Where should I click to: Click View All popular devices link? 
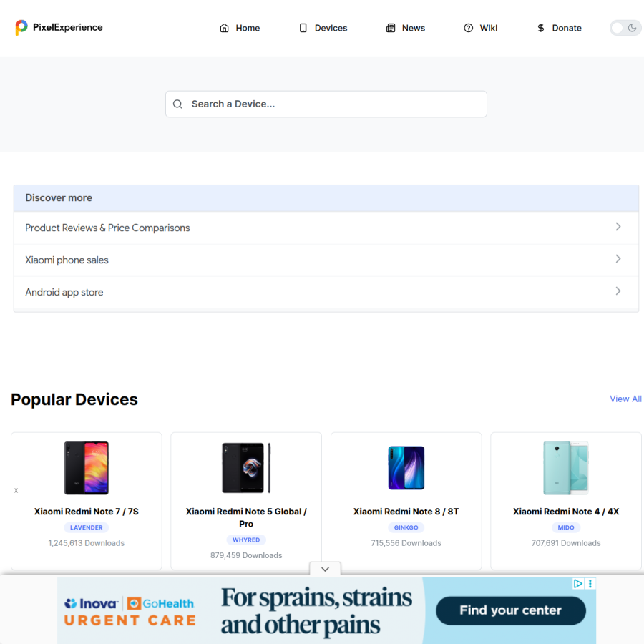[x=625, y=399]
